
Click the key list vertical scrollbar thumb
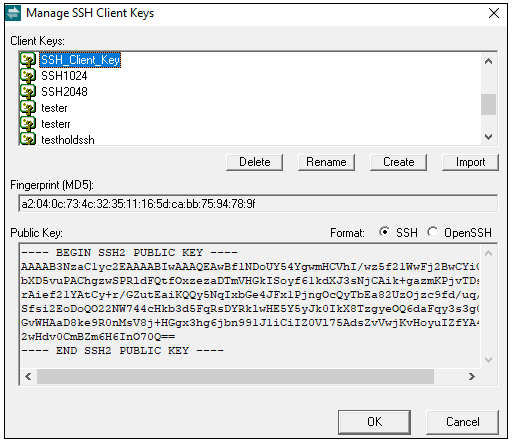click(489, 104)
